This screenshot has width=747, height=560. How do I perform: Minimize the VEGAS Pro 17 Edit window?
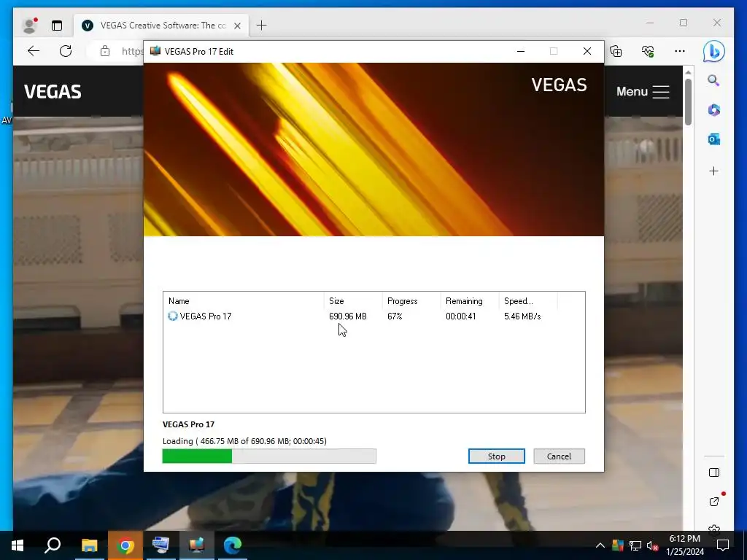point(521,51)
